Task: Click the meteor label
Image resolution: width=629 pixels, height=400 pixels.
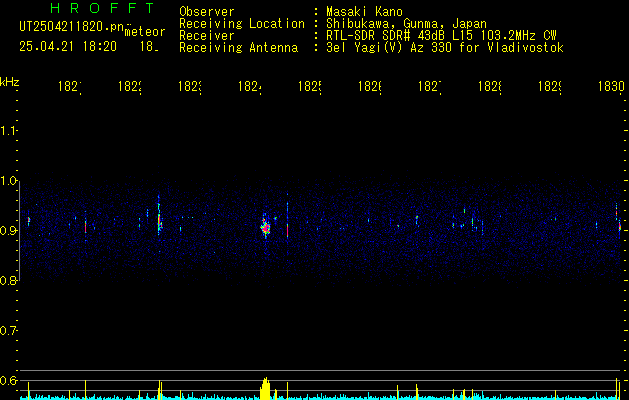Action: tap(145, 32)
